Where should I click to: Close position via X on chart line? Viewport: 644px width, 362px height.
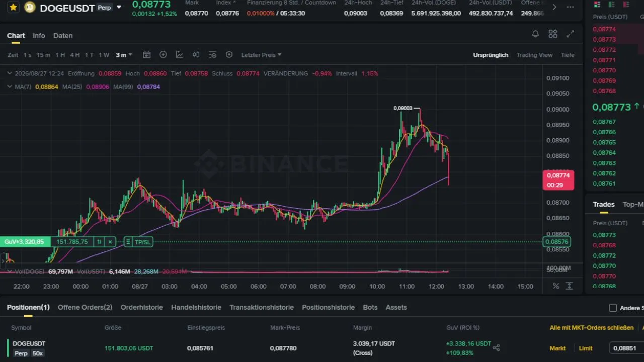110,242
